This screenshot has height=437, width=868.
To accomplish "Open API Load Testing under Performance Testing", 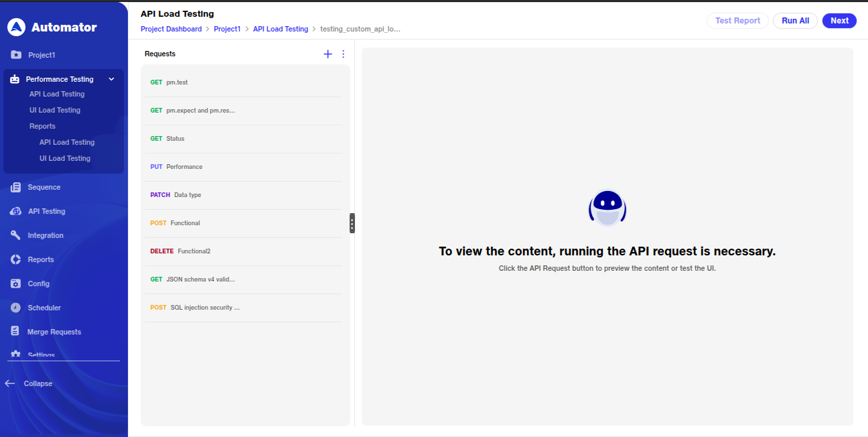I will pos(57,94).
